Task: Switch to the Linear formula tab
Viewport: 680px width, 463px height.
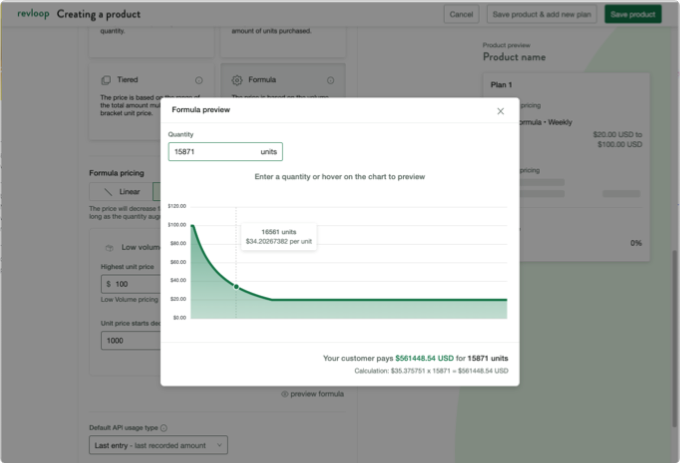Action: [x=120, y=190]
